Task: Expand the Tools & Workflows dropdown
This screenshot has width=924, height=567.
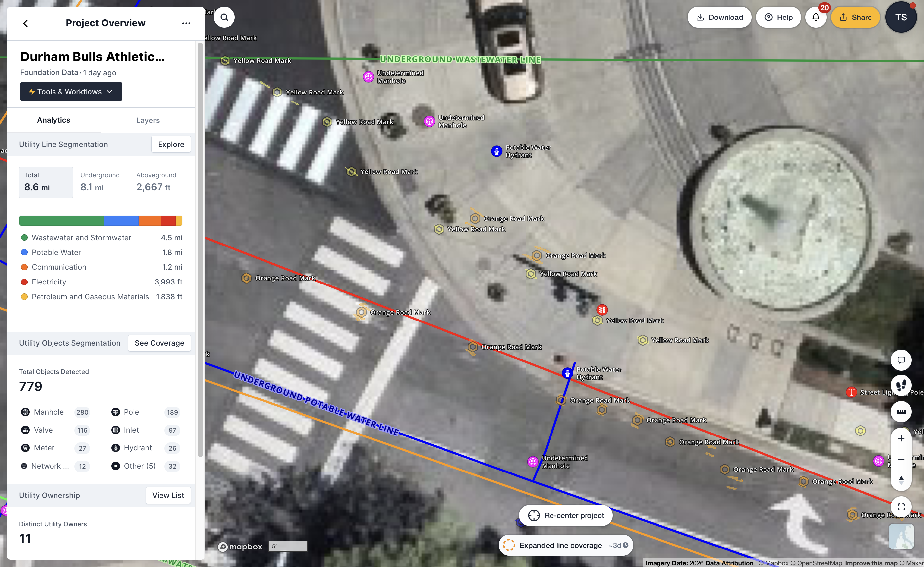Action: 71,92
